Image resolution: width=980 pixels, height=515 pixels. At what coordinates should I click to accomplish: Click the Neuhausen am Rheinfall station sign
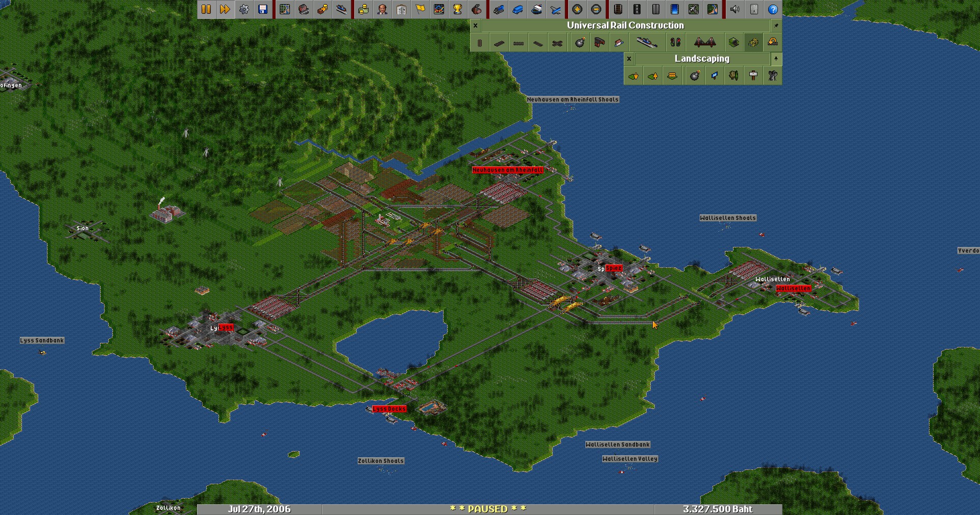(507, 170)
